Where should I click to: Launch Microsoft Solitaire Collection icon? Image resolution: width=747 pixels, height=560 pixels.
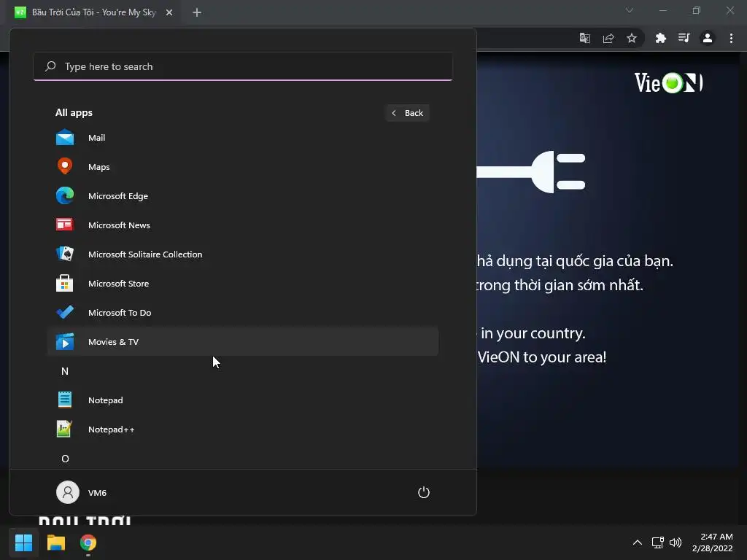click(65, 254)
